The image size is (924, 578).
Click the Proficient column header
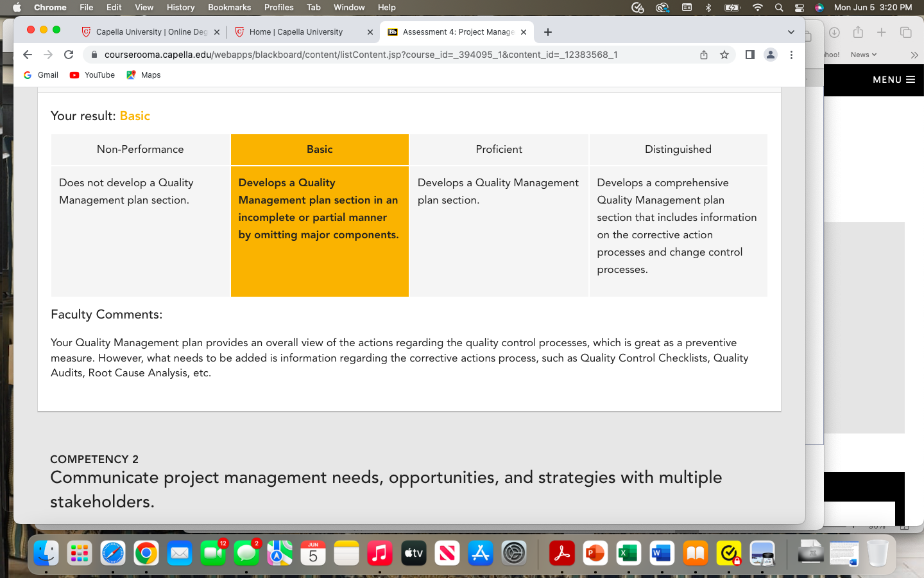tap(499, 150)
